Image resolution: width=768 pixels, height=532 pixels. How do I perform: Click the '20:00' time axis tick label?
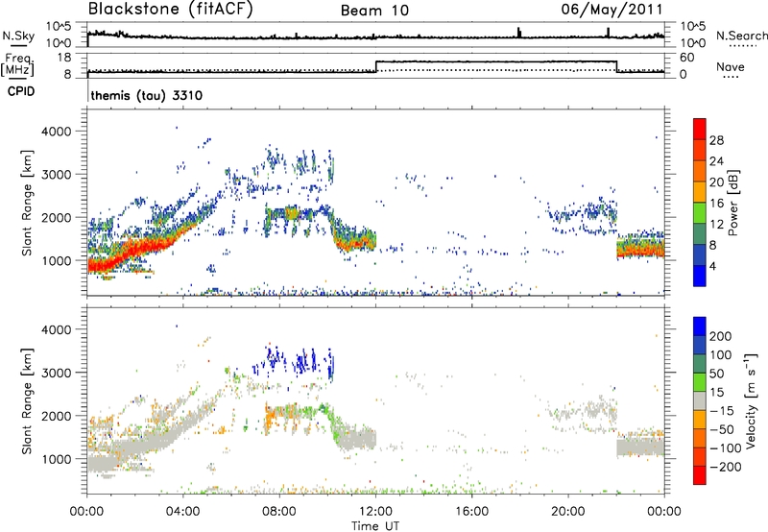[x=568, y=512]
